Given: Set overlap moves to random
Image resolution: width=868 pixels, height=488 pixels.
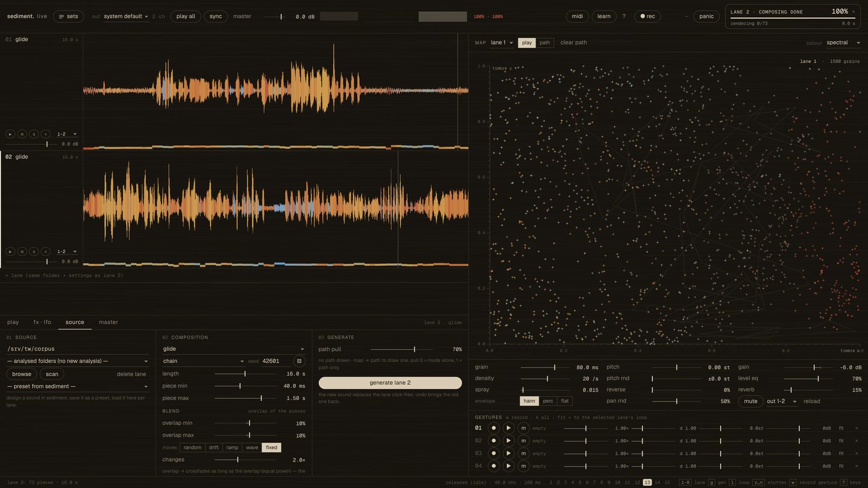Looking at the screenshot, I should [x=192, y=448].
